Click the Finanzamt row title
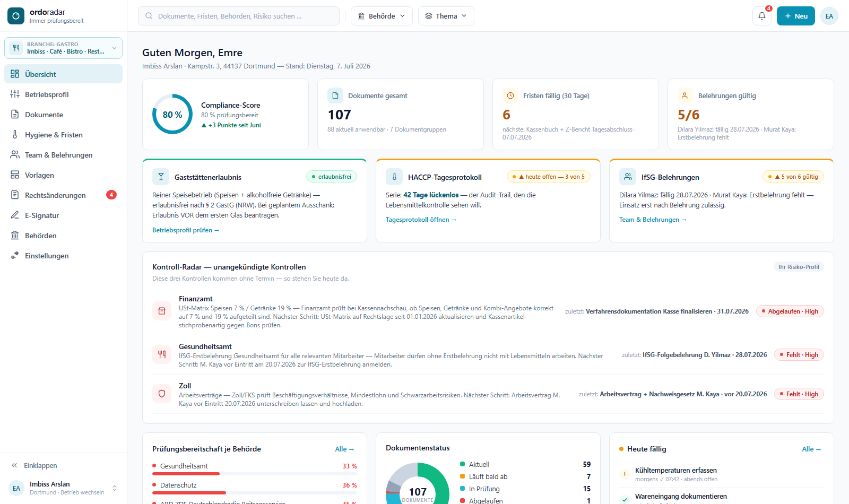Screen dimensions: 849x504 [196, 299]
